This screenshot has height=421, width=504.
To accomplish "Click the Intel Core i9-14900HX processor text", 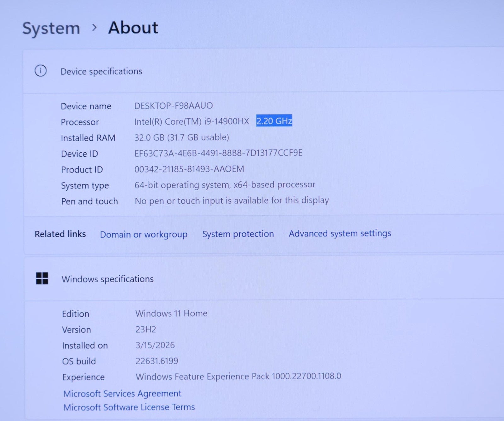I will (192, 121).
